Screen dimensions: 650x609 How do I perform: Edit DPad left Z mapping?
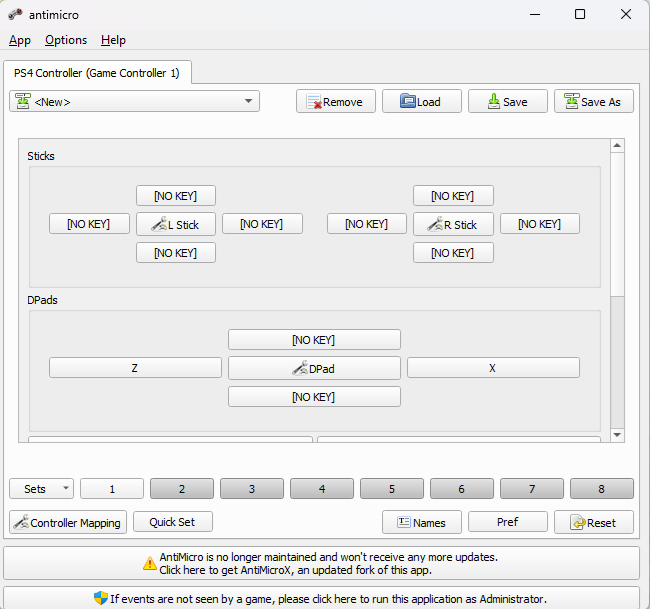tap(135, 368)
